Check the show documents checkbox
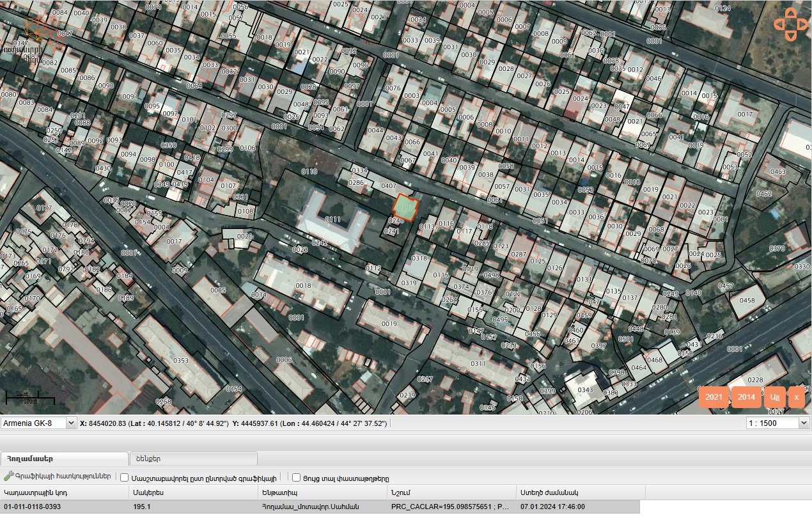This screenshot has width=812, height=527. coord(296,477)
